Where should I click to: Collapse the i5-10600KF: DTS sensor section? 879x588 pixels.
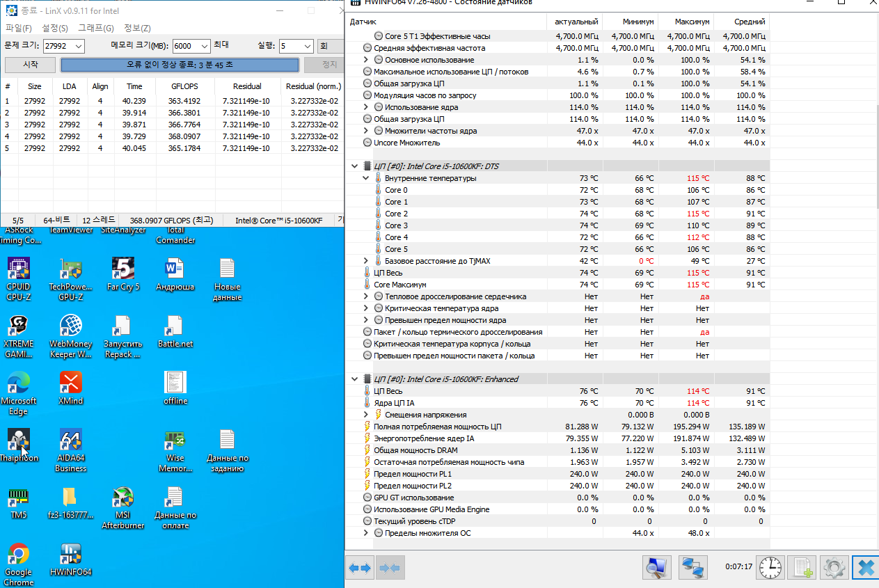click(355, 166)
